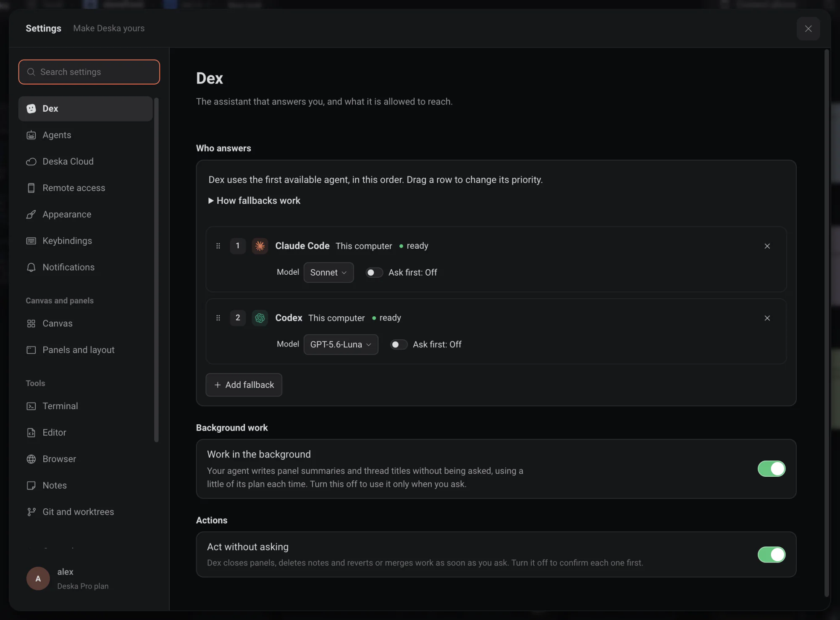Click the alex account avatar

click(x=38, y=578)
